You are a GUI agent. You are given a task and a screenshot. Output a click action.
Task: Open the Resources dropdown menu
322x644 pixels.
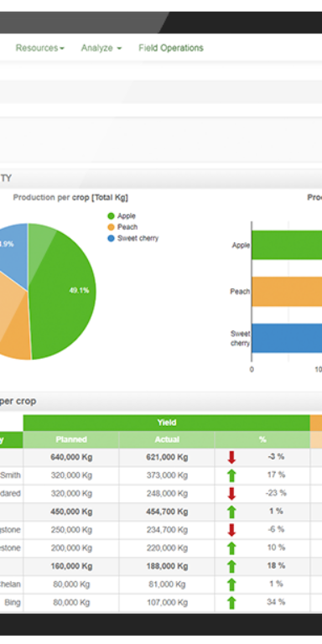point(40,48)
